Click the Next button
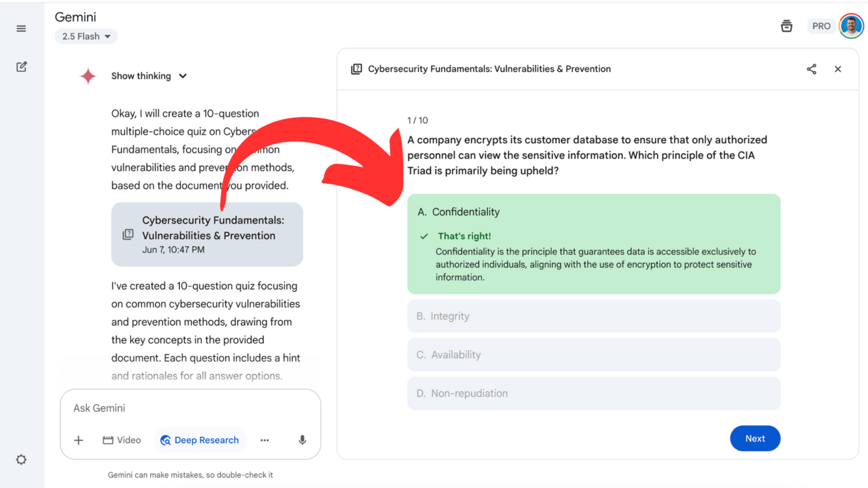The image size is (868, 488). [754, 438]
